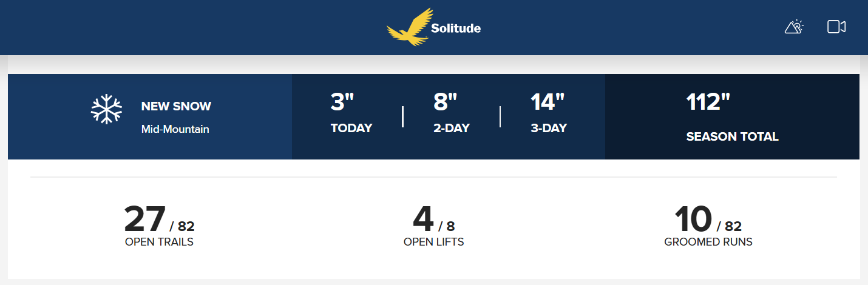868x285 pixels.
Task: Click the 4 open lifts number
Action: click(423, 220)
